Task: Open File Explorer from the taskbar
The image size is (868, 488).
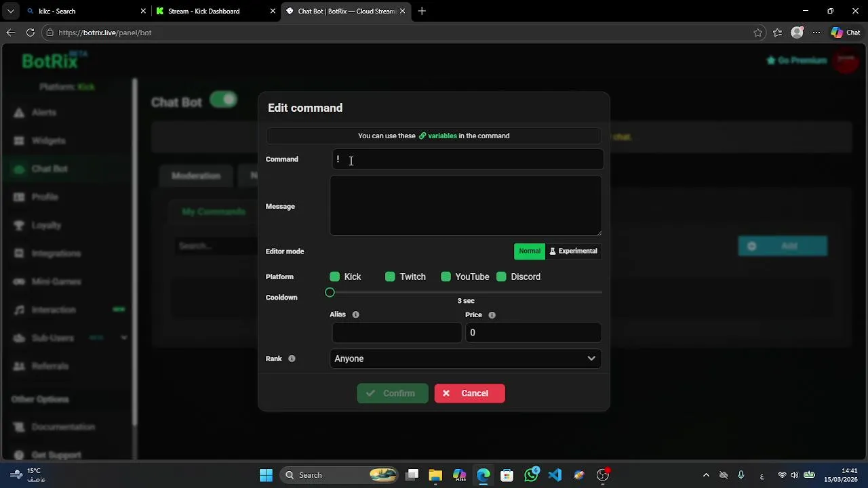Action: point(435,475)
